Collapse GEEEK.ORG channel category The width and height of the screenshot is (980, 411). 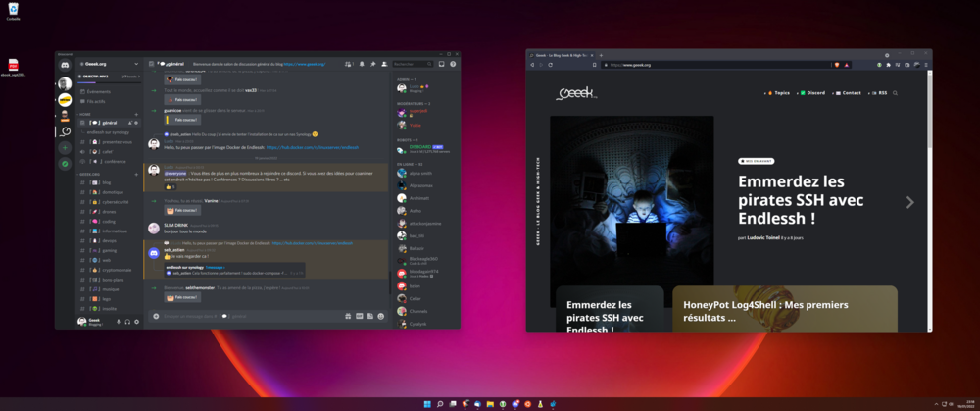pyautogui.click(x=87, y=174)
